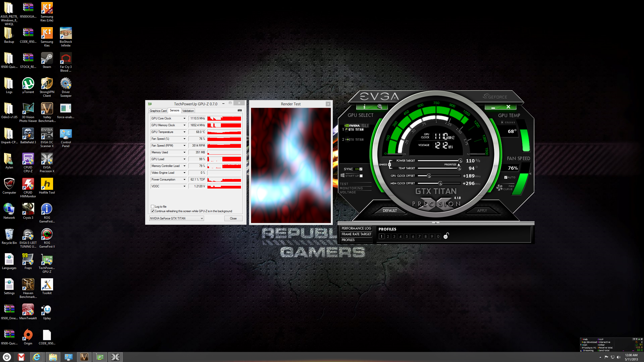The image size is (644, 362).
Task: Switch to the Sensors tab
Action: click(x=174, y=110)
